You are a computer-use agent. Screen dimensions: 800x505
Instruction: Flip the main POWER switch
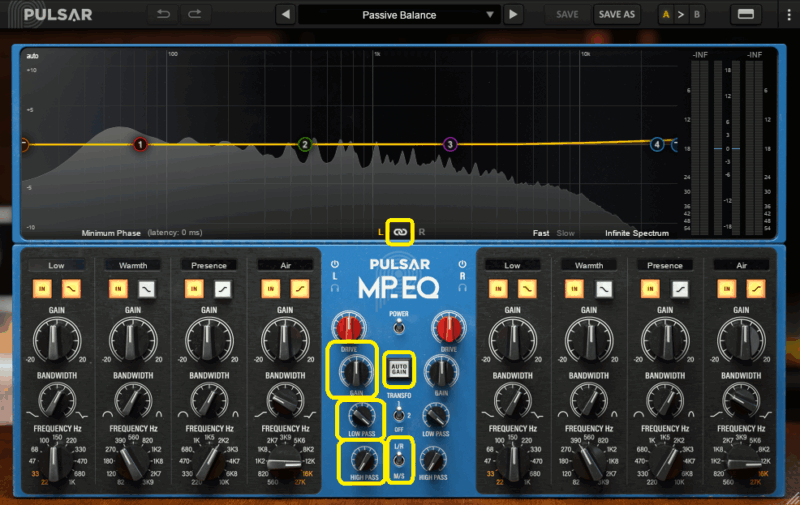click(x=399, y=327)
